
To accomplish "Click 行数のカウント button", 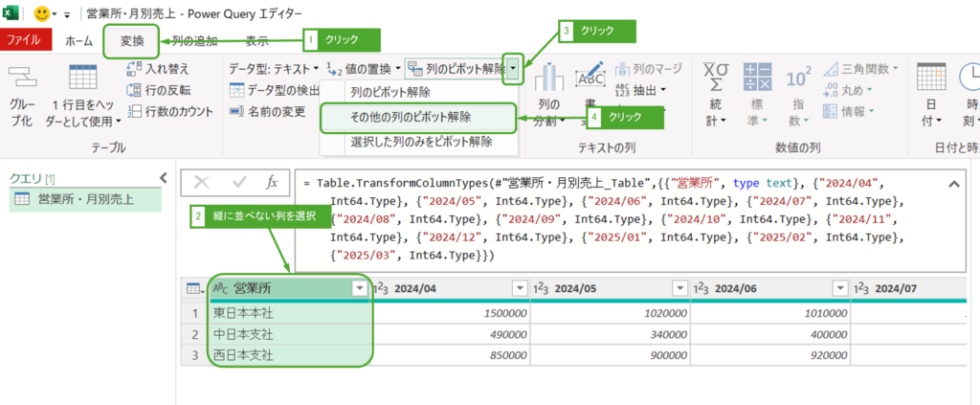I will (170, 111).
